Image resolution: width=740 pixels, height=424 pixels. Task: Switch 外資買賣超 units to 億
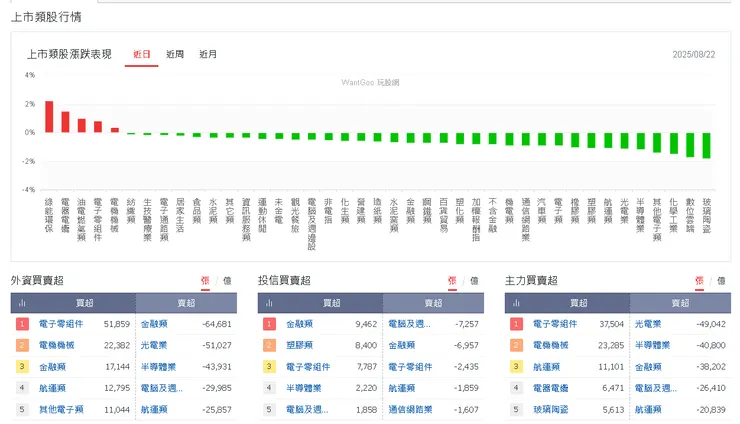[x=227, y=280]
